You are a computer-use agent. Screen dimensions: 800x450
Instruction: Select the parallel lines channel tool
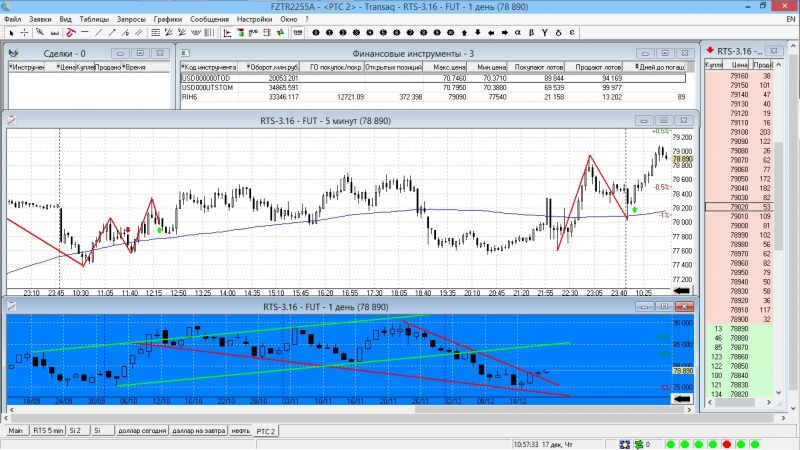[139, 33]
